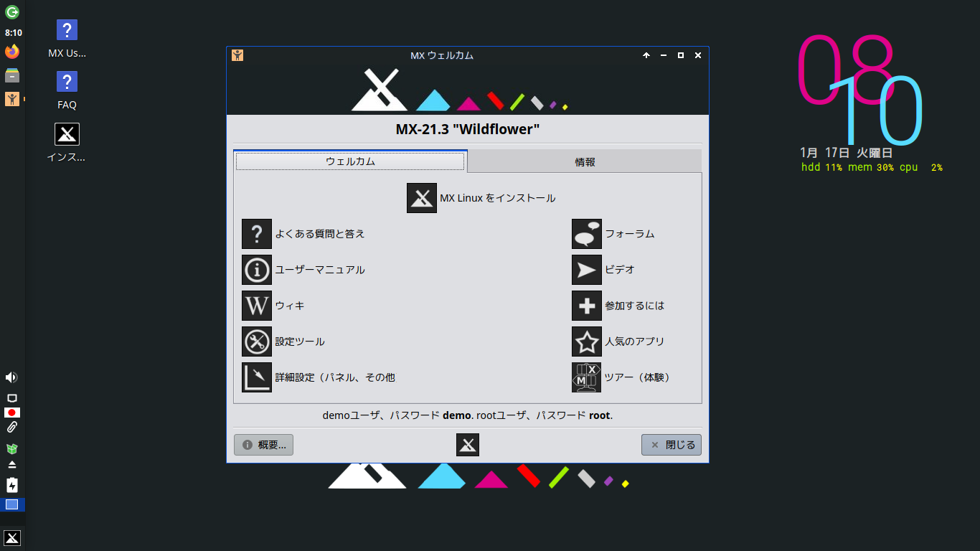Click the フォーラム label
This screenshot has width=980, height=551.
630,234
